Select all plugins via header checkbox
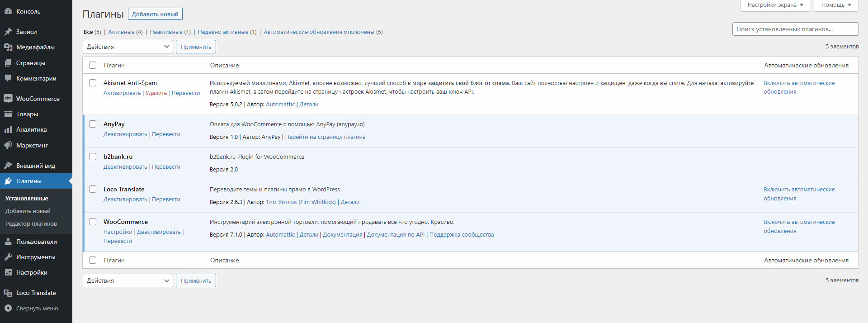 (x=93, y=65)
